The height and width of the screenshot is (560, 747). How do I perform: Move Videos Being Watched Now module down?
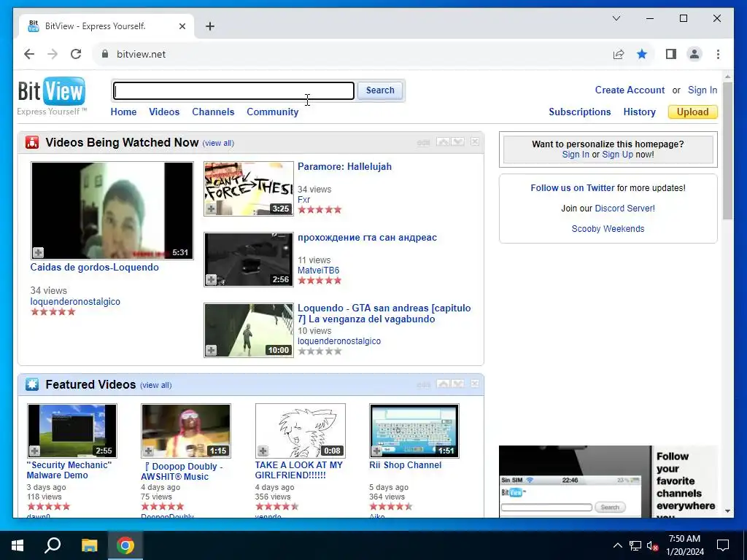pos(458,142)
